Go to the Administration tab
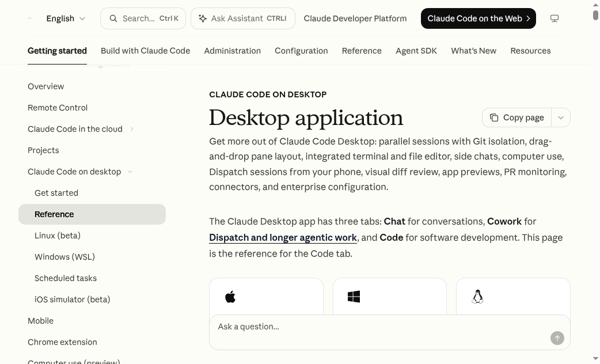The height and width of the screenshot is (364, 600). pos(232,51)
